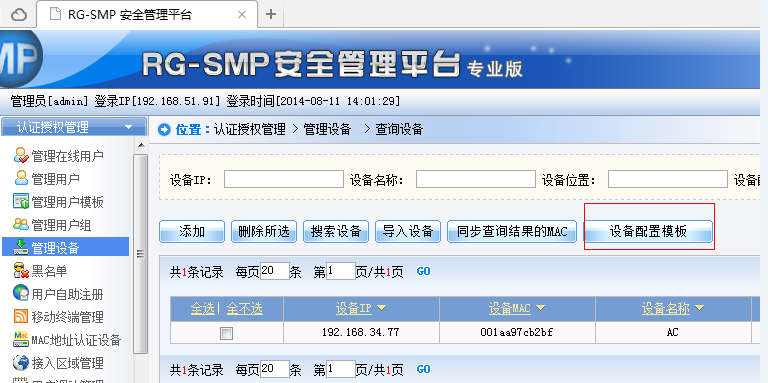Click the RG-SMP logo sphere
Image resolution: width=768 pixels, height=383 pixels.
[x=19, y=58]
